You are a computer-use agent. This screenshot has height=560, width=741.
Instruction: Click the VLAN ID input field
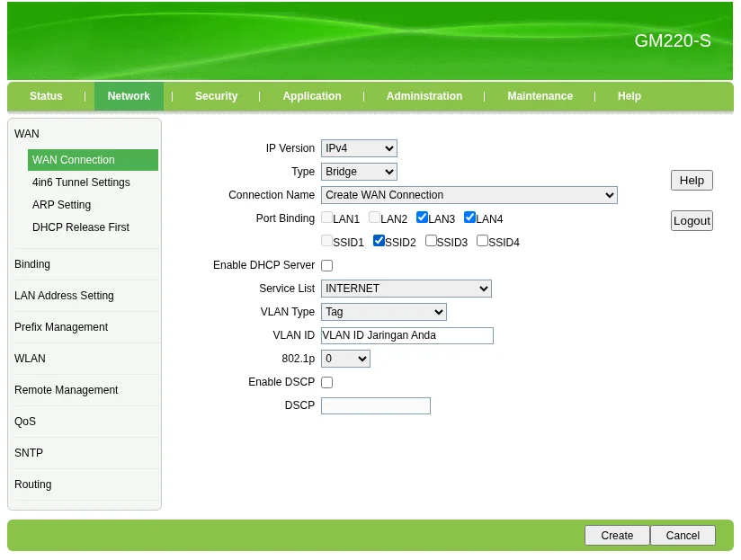[x=407, y=335]
